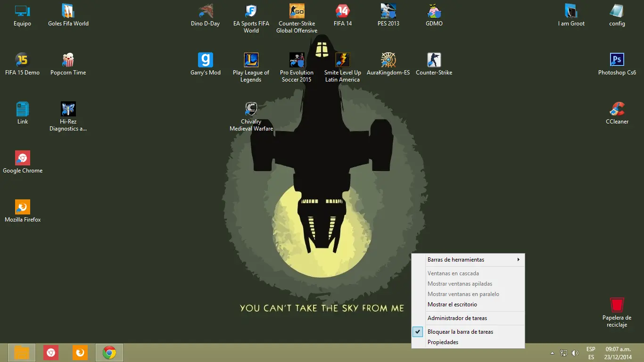The width and height of the screenshot is (644, 362).
Task: Select the Mozilla Firefox desktop icon
Action: tap(23, 212)
